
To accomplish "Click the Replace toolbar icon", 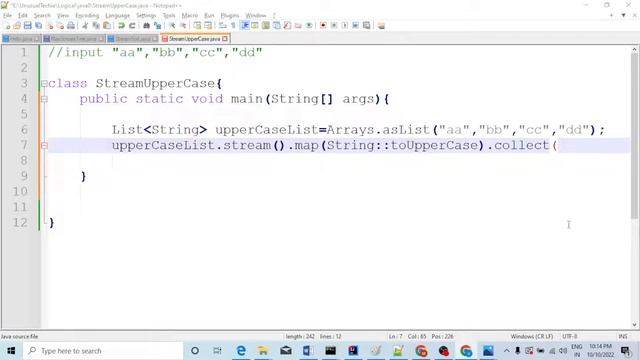I will pyautogui.click(x=157, y=25).
